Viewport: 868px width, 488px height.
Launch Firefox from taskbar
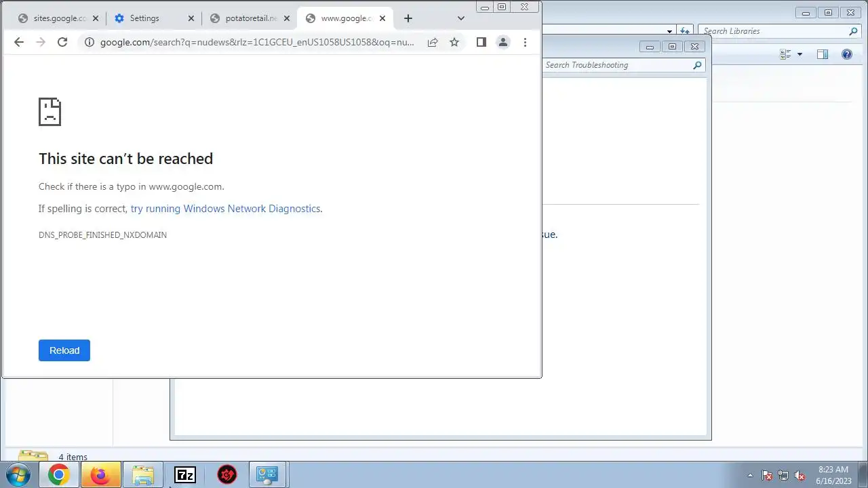pos(100,475)
